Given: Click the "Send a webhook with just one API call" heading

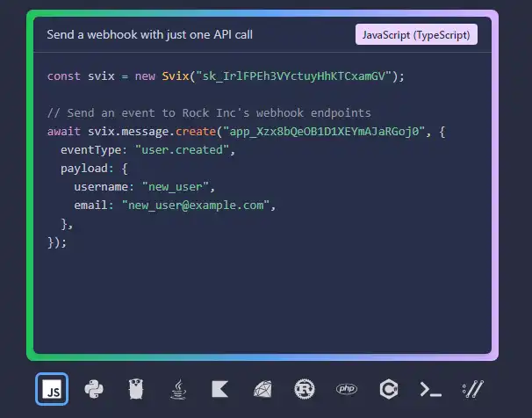Looking at the screenshot, I should (x=149, y=34).
